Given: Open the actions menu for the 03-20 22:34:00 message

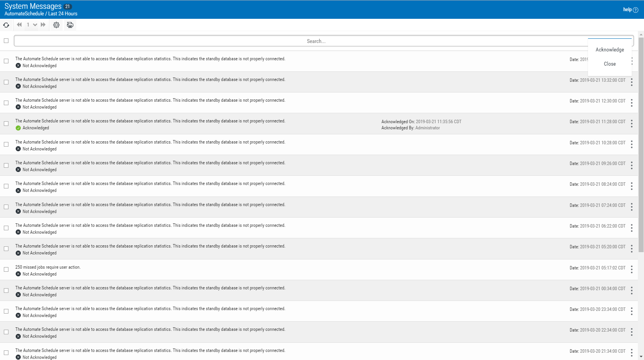Looking at the screenshot, I should pyautogui.click(x=631, y=332).
